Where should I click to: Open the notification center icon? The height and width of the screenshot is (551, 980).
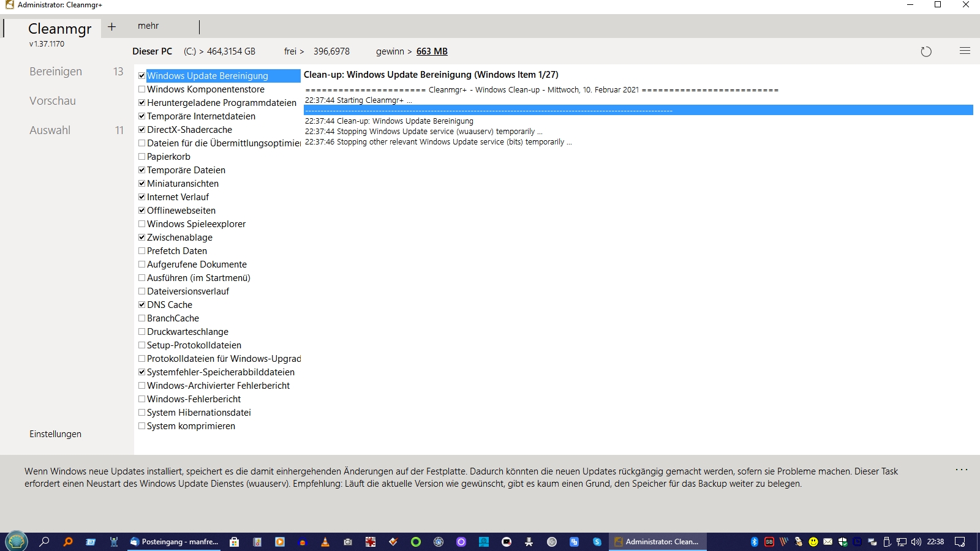960,542
